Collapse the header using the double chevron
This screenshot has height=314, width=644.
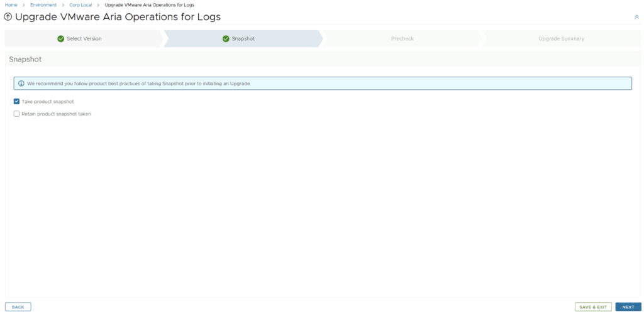click(636, 17)
